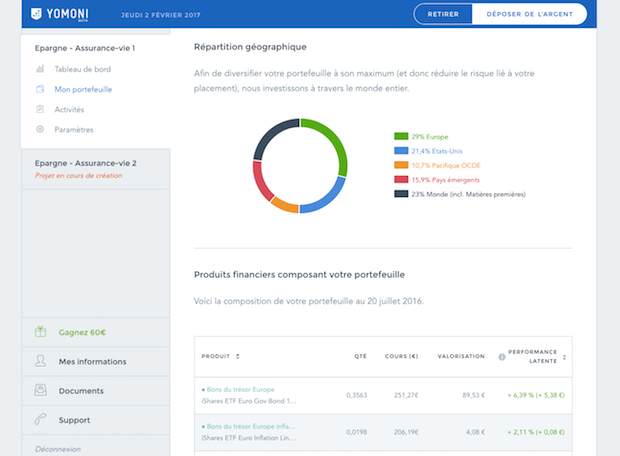Click the Mon portefeuille wallet icon
Screen dimensions: 620x456
click(x=40, y=89)
